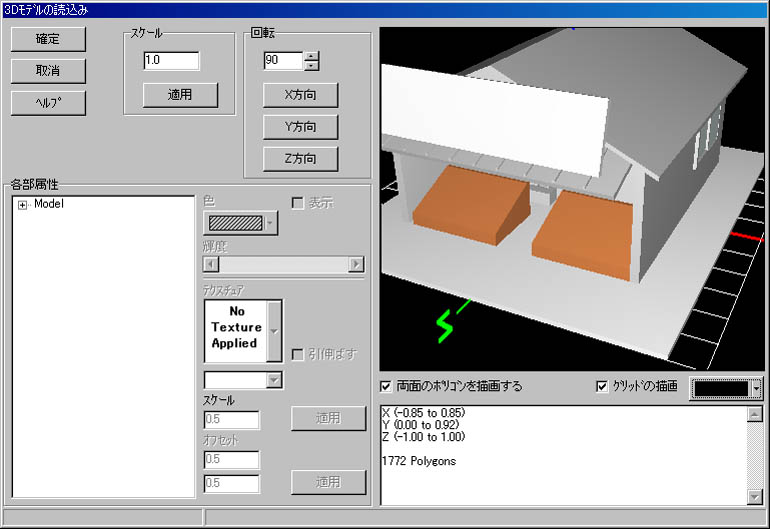Click the brightness slider right arrow
Image resolution: width=770 pixels, height=529 pixels.
(x=356, y=264)
